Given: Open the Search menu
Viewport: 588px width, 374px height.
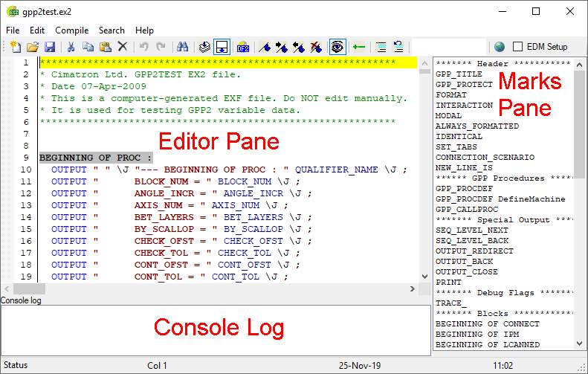Looking at the screenshot, I should [112, 30].
